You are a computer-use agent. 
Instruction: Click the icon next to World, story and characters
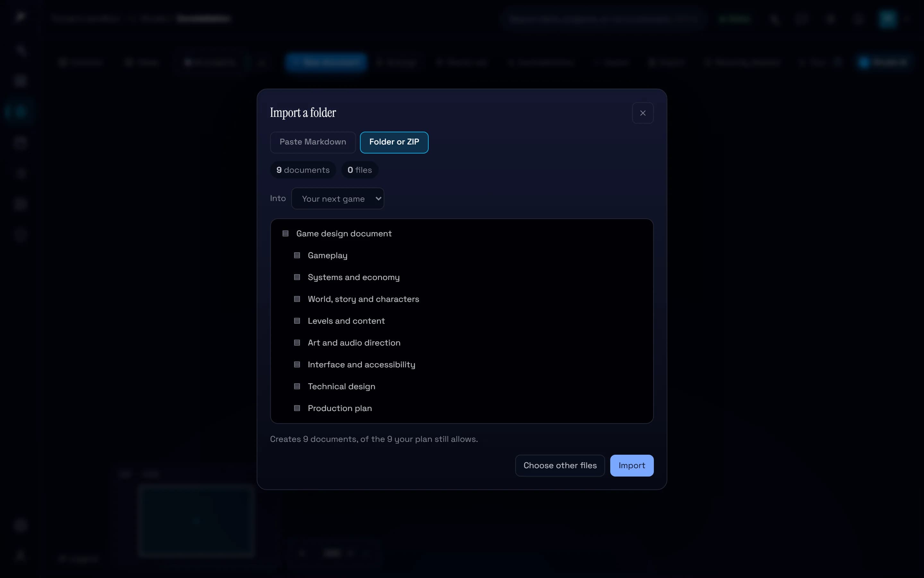point(297,299)
